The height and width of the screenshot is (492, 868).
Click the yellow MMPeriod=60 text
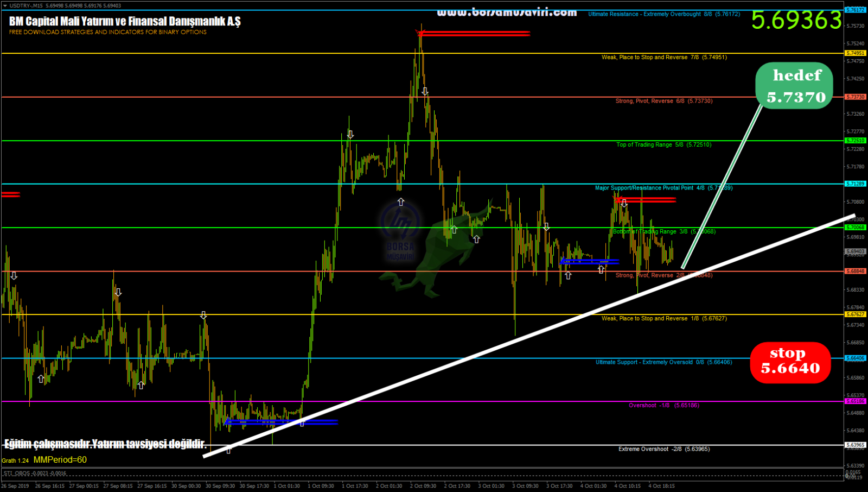coord(60,460)
